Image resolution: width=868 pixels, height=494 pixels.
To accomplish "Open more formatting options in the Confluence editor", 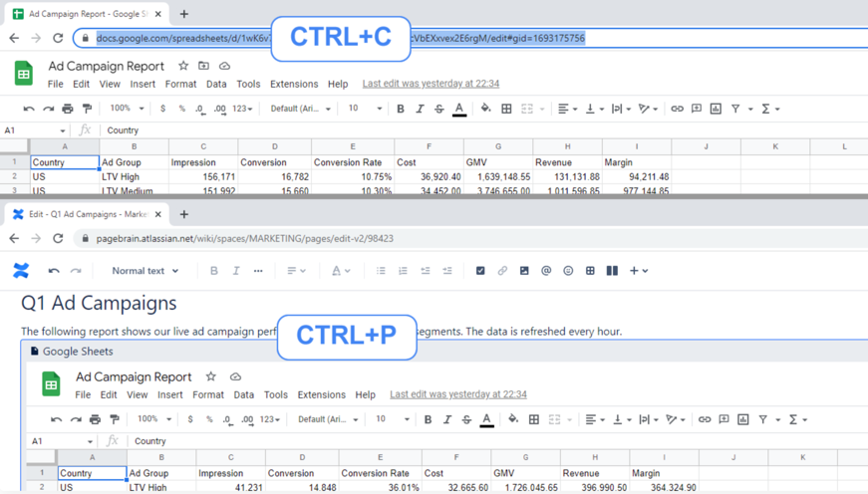I will tap(258, 271).
